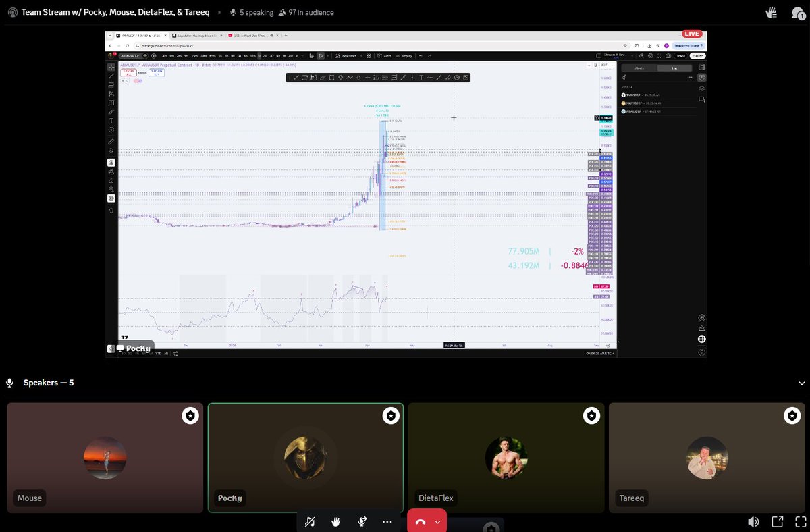Open the audience members list icon
The height and width of the screenshot is (532, 810).
pos(797,12)
